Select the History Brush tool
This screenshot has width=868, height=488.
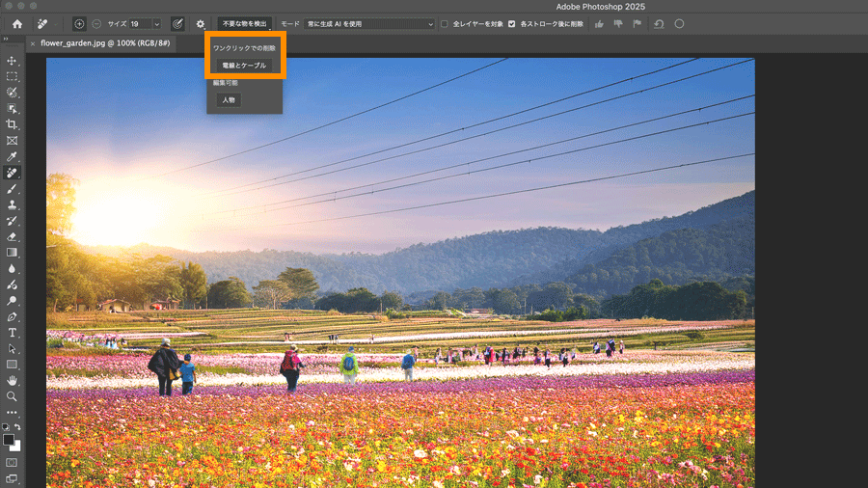[x=12, y=221]
